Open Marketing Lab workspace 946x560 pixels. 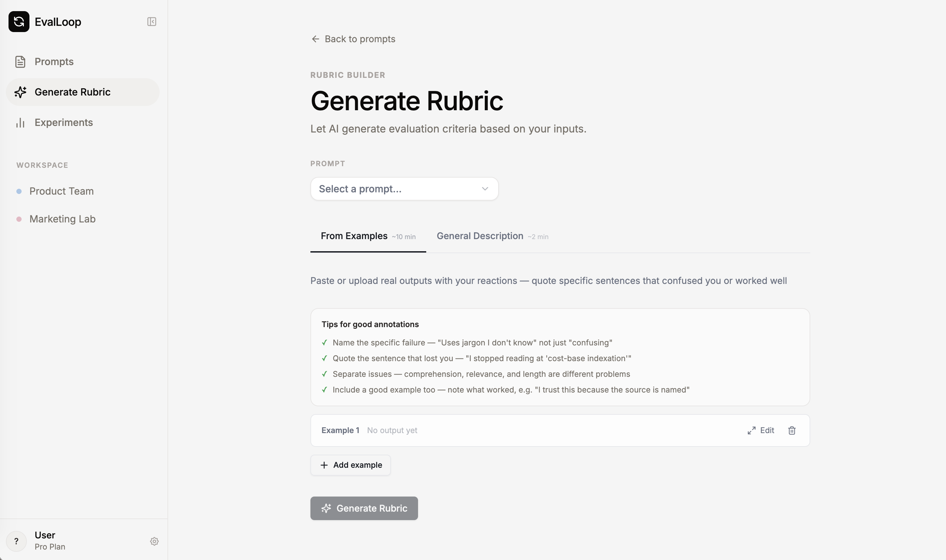(x=62, y=219)
